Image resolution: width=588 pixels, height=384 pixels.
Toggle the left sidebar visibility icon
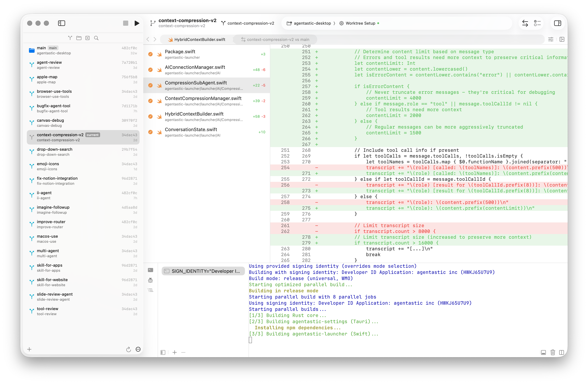point(62,23)
